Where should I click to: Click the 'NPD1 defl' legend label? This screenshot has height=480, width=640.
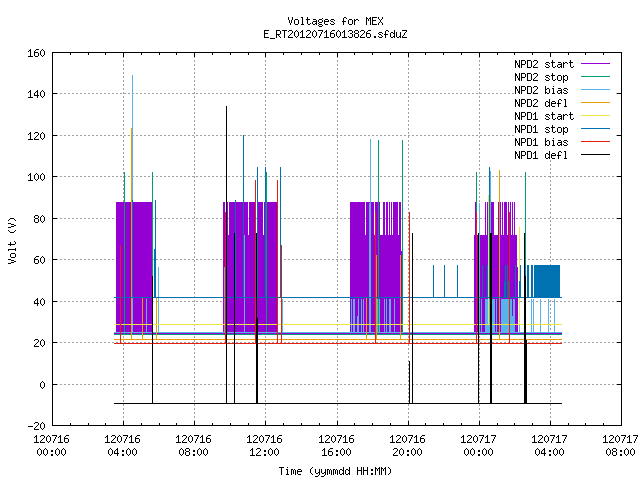[x=541, y=156]
